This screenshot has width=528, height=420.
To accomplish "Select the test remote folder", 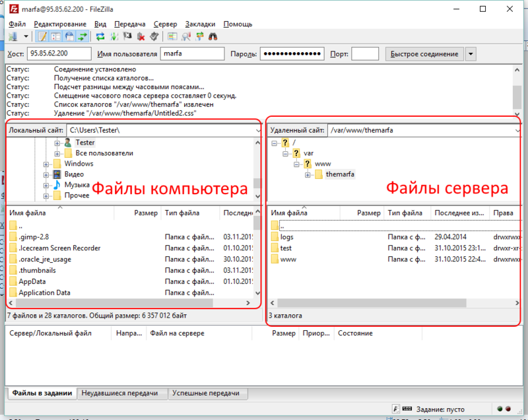I will pyautogui.click(x=286, y=248).
